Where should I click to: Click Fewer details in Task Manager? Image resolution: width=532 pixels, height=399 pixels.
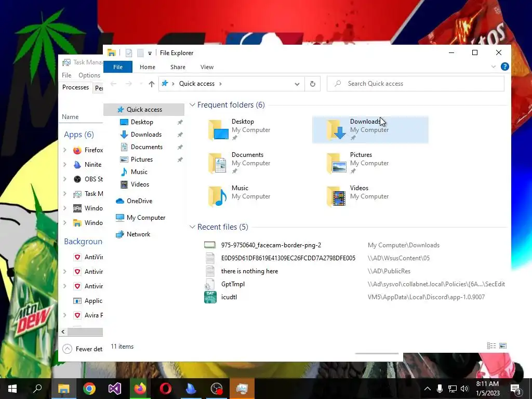[x=83, y=349]
